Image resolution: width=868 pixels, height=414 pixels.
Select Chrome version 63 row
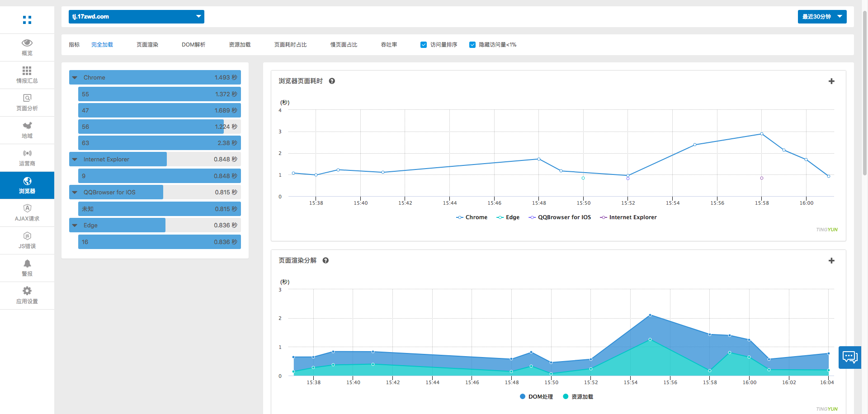[x=160, y=143]
